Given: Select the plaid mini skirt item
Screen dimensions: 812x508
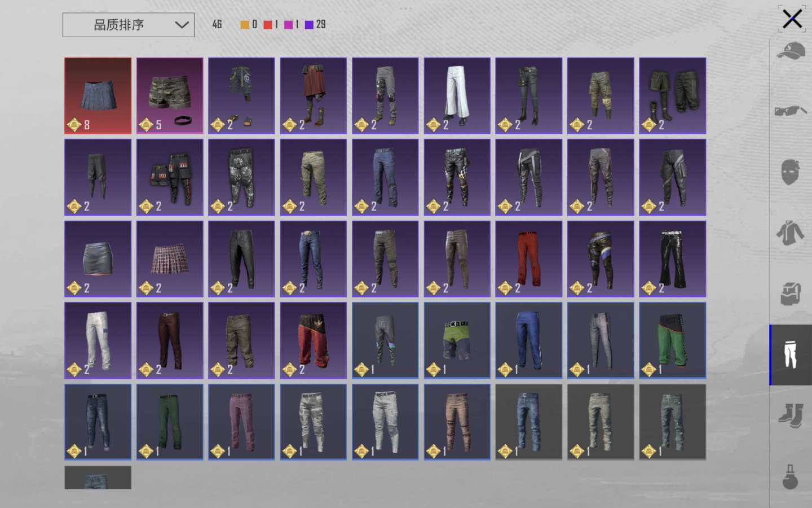Looking at the screenshot, I should coord(170,259).
